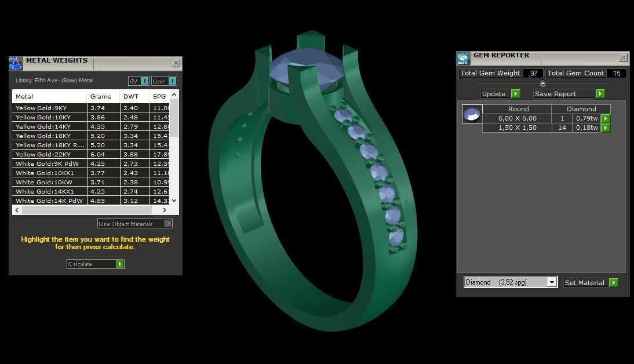Click the DWT column header
Image resolution: width=634 pixels, height=364 pixels.
(134, 96)
